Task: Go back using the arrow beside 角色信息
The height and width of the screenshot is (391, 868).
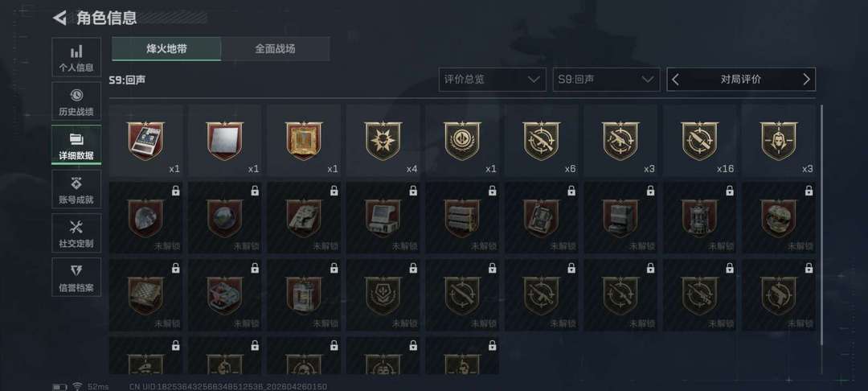Action: (59, 18)
